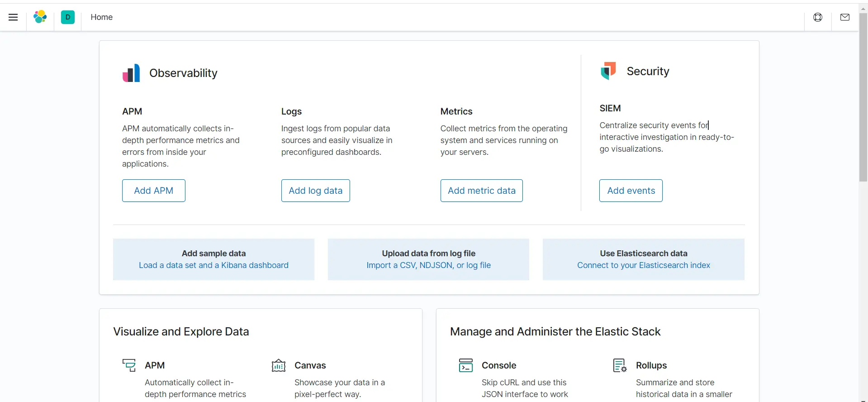Open the APM title under Visualize and Explore
This screenshot has height=402, width=868.
(x=155, y=365)
